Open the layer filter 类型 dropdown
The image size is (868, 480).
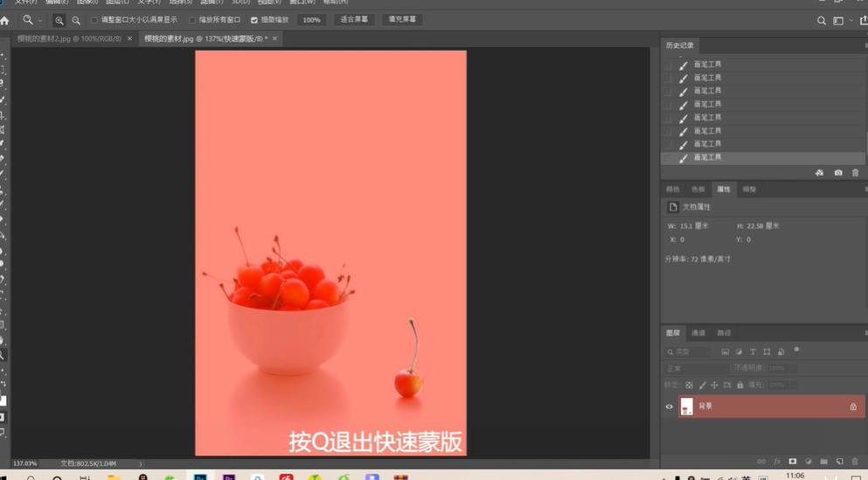(688, 352)
